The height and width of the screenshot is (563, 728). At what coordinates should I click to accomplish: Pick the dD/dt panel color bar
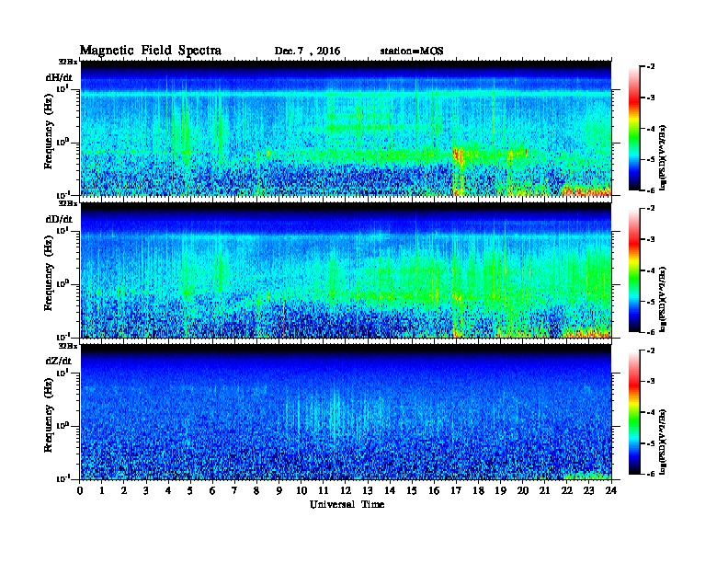click(x=634, y=270)
